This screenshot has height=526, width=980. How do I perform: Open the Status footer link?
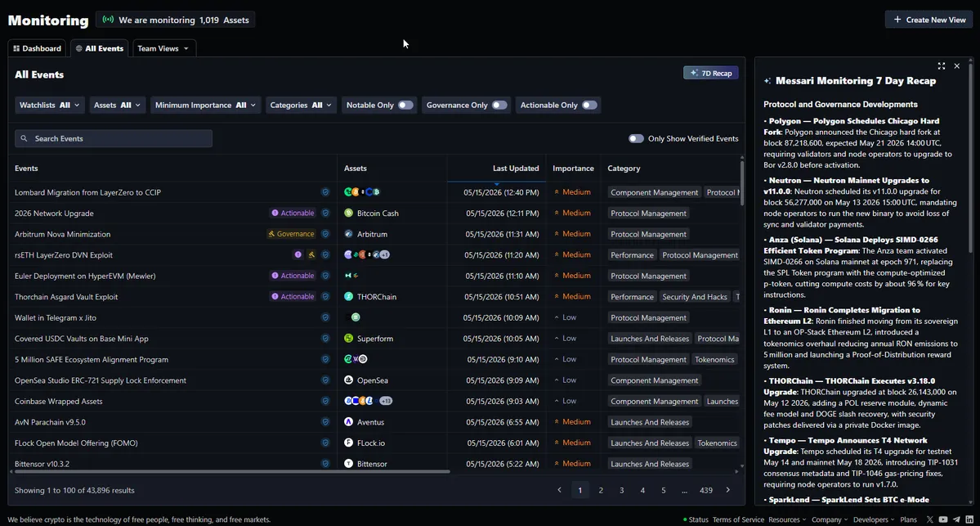696,519
